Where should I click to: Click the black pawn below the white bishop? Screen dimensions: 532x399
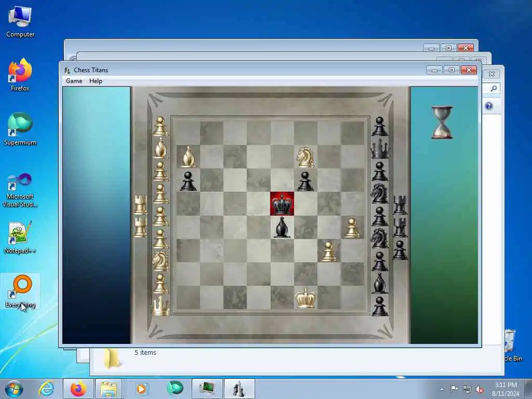[x=188, y=181]
